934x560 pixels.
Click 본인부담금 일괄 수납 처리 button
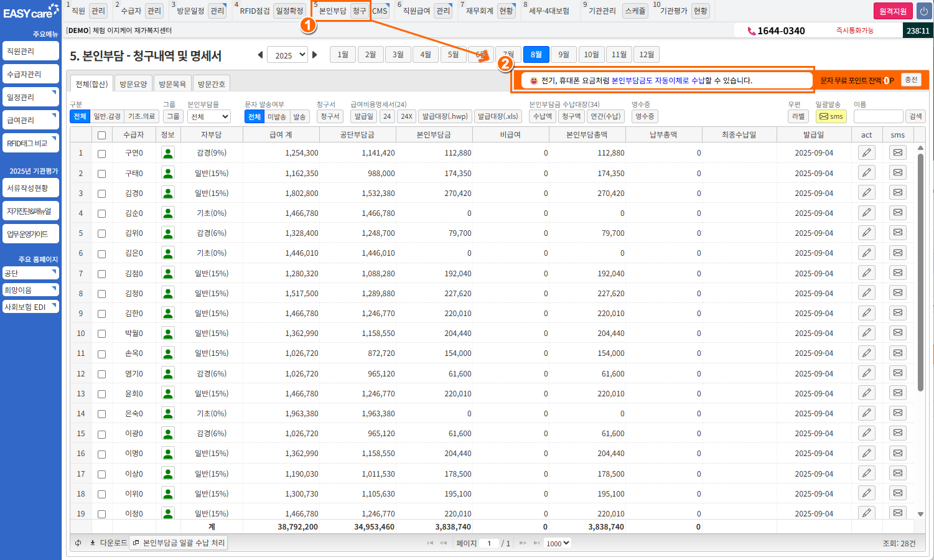coord(179,543)
